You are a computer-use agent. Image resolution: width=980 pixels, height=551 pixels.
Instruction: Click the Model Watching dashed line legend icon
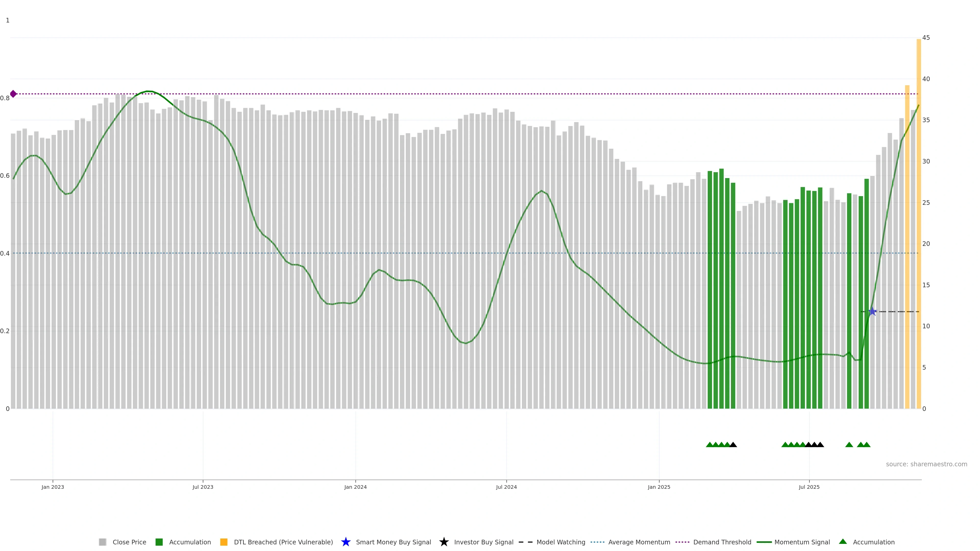525,542
